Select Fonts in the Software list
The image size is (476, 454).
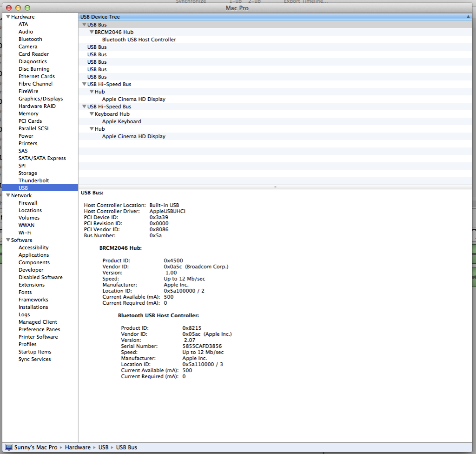25,292
